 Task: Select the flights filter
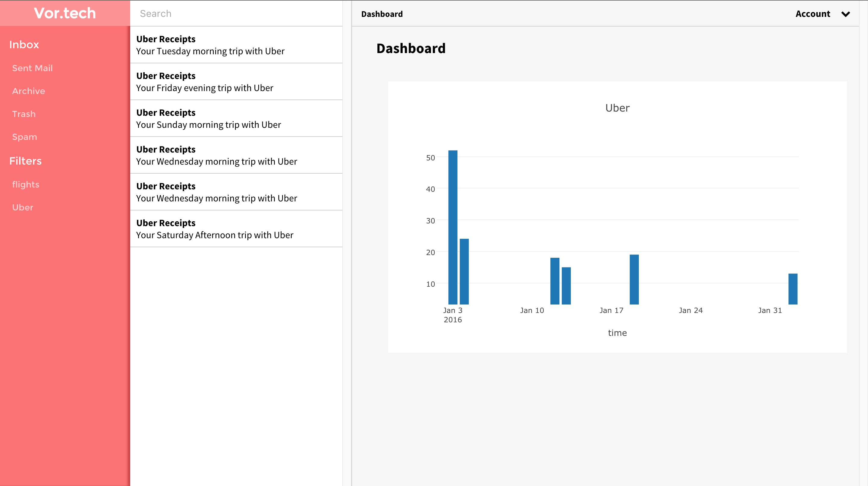26,184
